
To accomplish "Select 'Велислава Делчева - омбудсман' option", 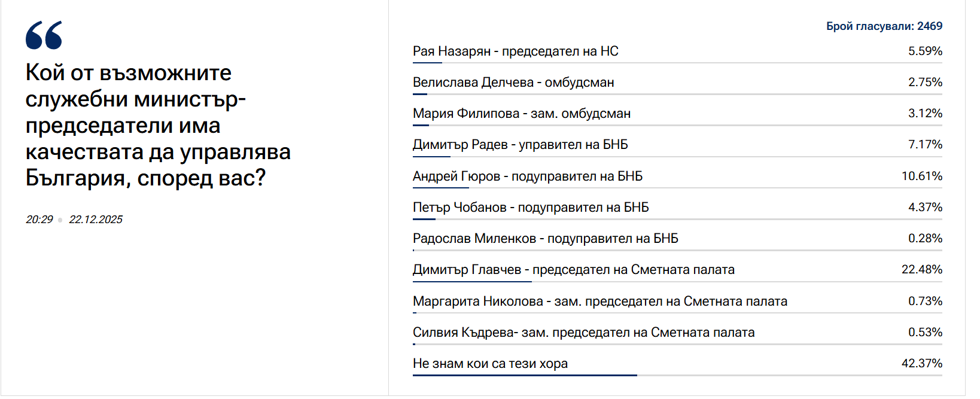I will (x=513, y=83).
